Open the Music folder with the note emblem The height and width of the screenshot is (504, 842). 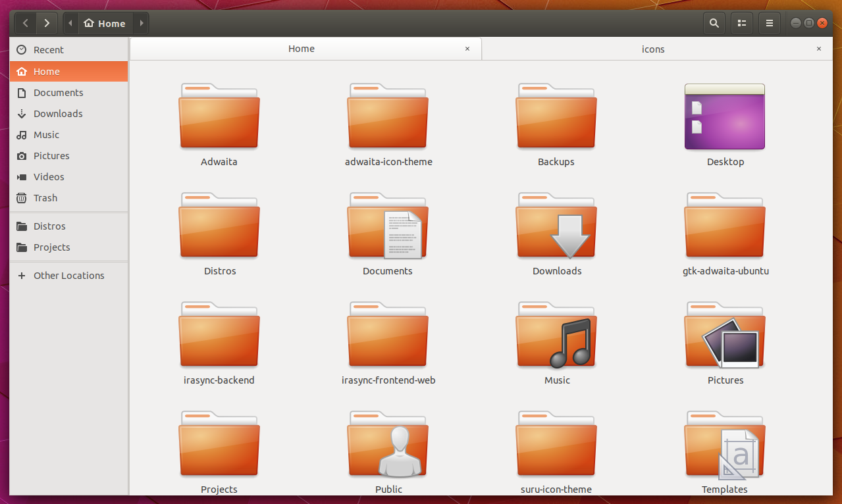tap(556, 334)
